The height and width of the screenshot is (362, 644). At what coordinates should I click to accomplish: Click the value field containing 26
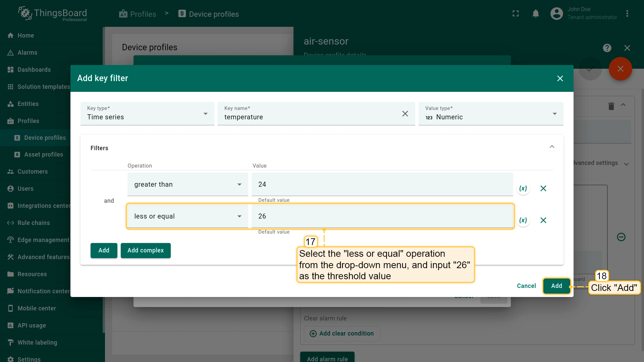[382, 216]
